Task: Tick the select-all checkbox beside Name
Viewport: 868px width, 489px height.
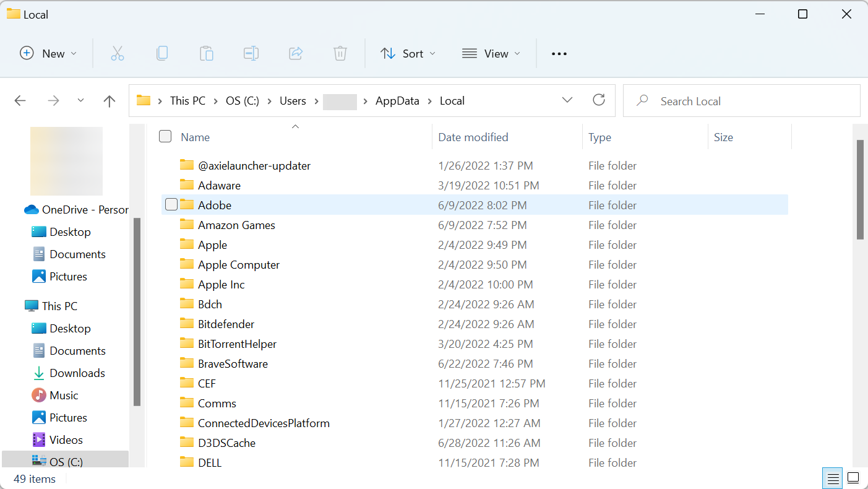Action: [165, 137]
